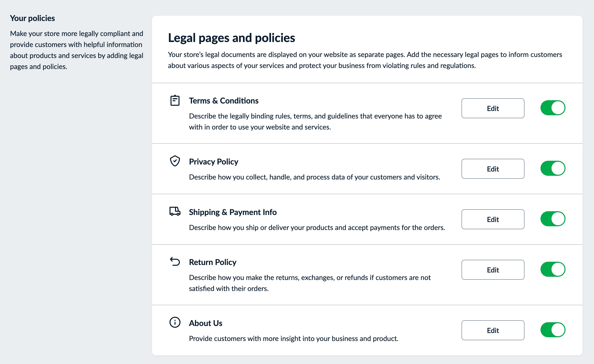This screenshot has height=364, width=594.
Task: Click the Privacy Policy shield icon
Action: coord(175,161)
